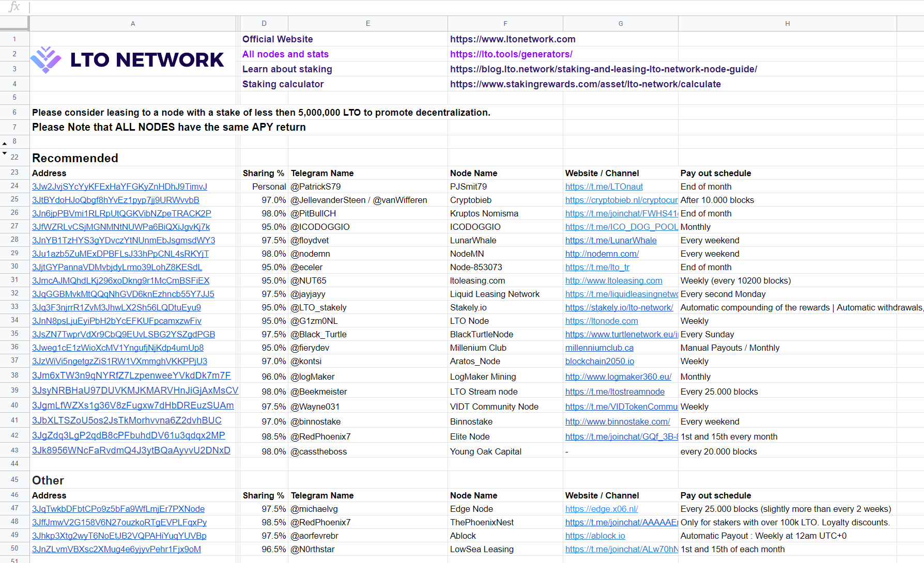Select the Other section heading cell
The height and width of the screenshot is (563, 924).
pyautogui.click(x=133, y=480)
